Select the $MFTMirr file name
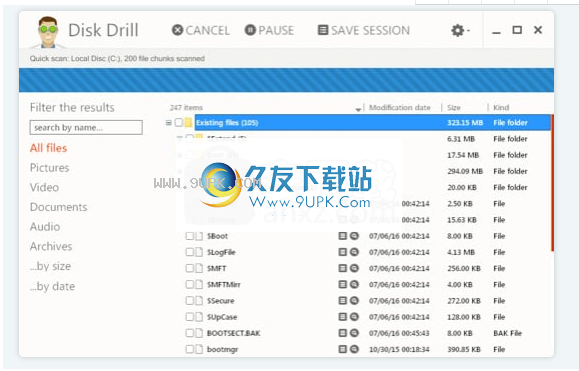This screenshot has width=579, height=371. pyautogui.click(x=224, y=285)
